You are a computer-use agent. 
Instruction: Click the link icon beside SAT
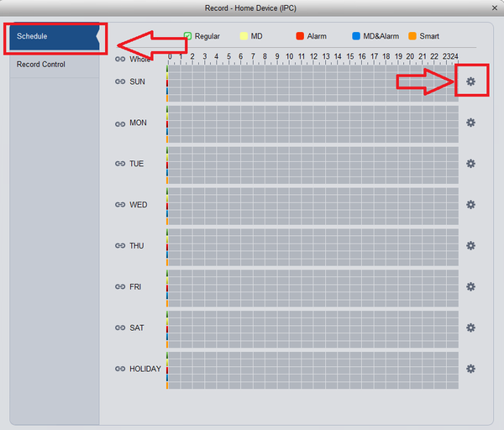pyautogui.click(x=120, y=328)
